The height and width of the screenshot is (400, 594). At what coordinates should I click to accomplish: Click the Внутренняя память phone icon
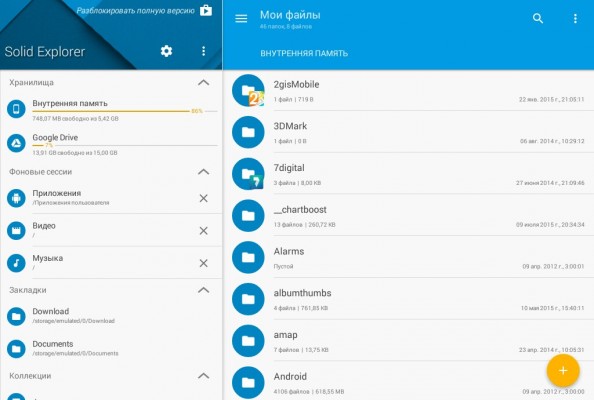point(16,109)
